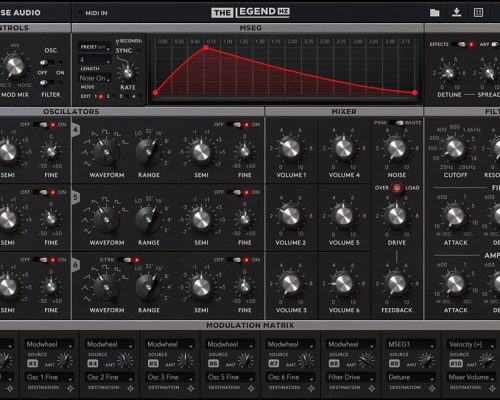Click the filter Cutoff knob

[455, 148]
